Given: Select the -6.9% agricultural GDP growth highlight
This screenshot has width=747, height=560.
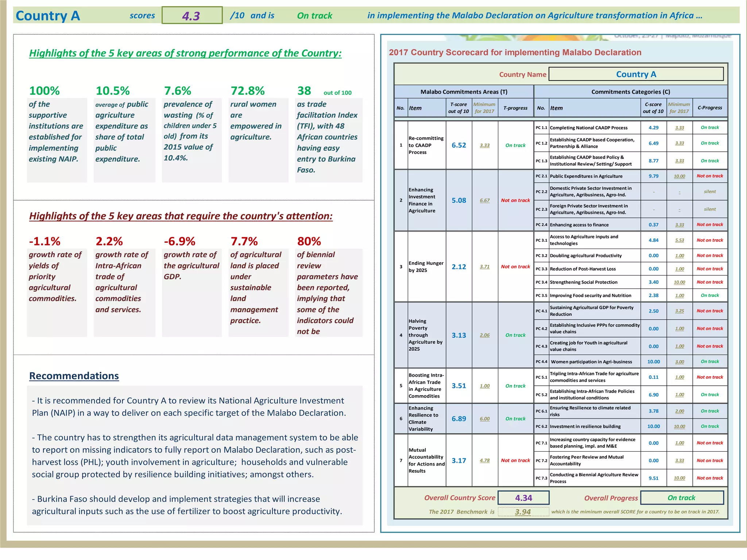Looking at the screenshot, I should (191, 265).
